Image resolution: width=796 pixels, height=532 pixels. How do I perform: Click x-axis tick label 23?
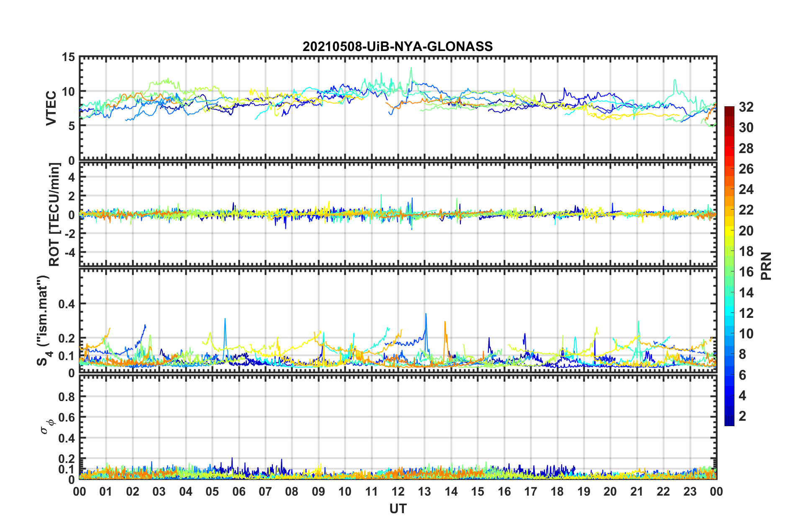pyautogui.click(x=690, y=491)
